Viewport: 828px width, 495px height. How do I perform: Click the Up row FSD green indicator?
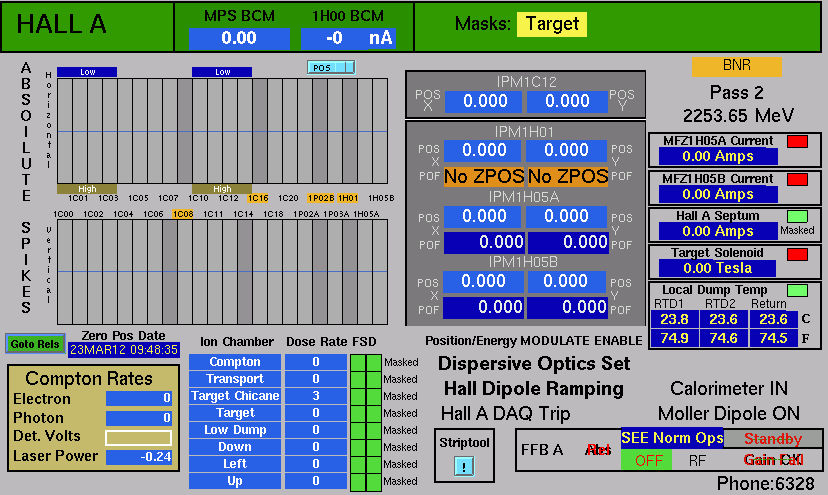click(x=366, y=482)
